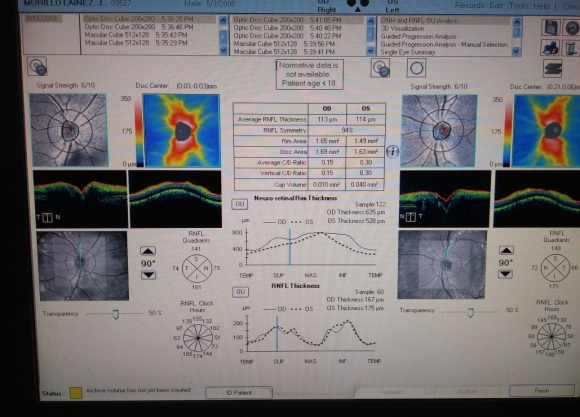Click the floppy disk save icon

click(550, 28)
